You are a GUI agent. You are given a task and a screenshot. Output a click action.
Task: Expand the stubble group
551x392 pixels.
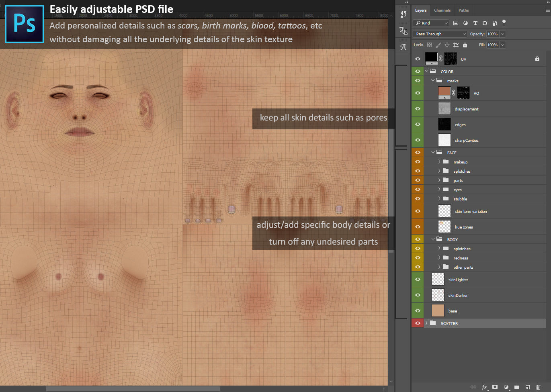point(439,198)
